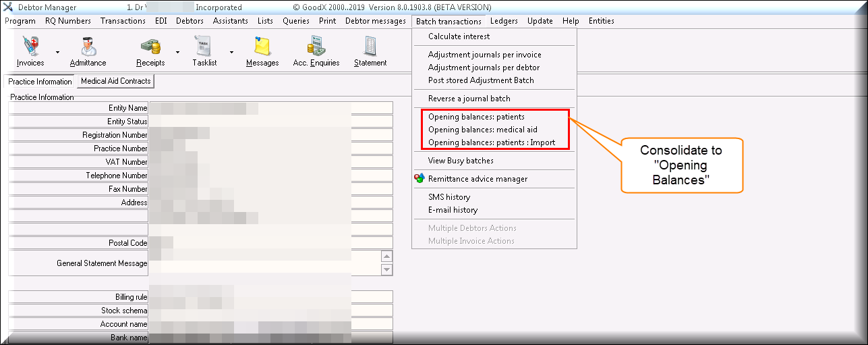Screen dimensions: 868x345
Task: Switch to Medical Aid Contracts tab
Action: (115, 81)
